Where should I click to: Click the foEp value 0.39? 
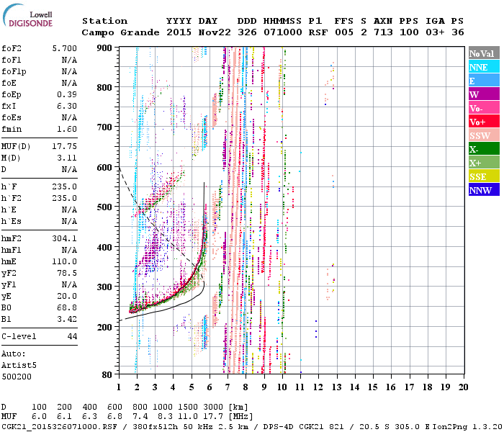(67, 94)
